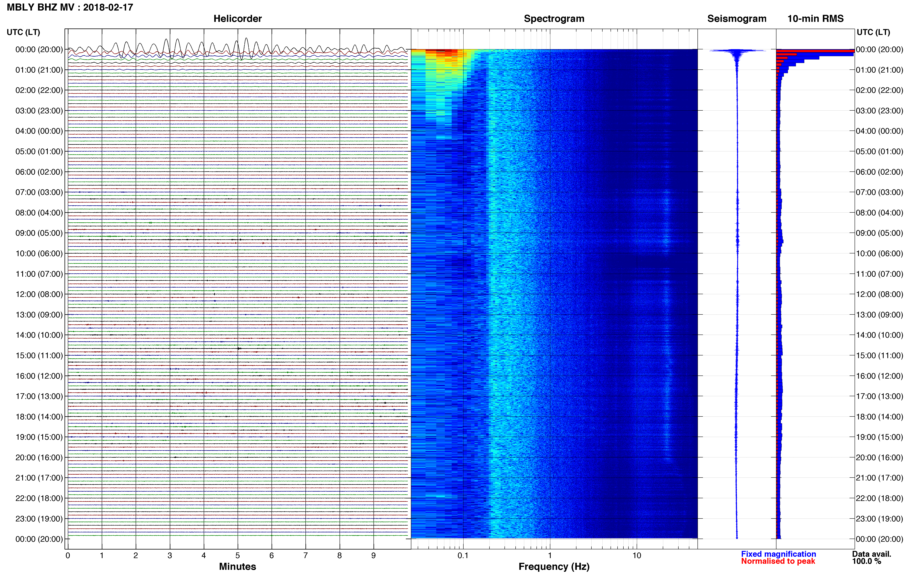The height and width of the screenshot is (578, 924).
Task: Click tick label '5' on the Minutes axis
Action: (238, 555)
